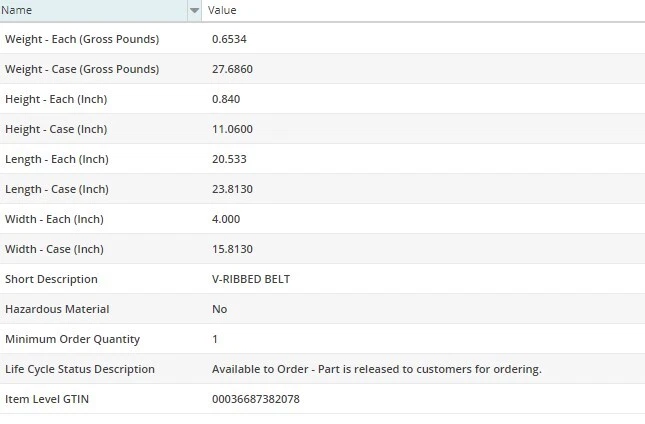Click the Life Cycle Status Description label

click(80, 369)
